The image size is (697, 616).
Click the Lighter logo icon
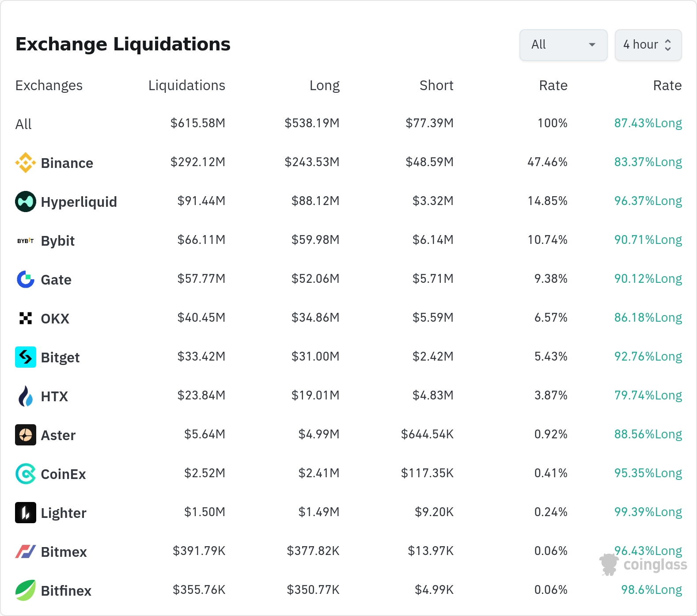click(x=26, y=513)
